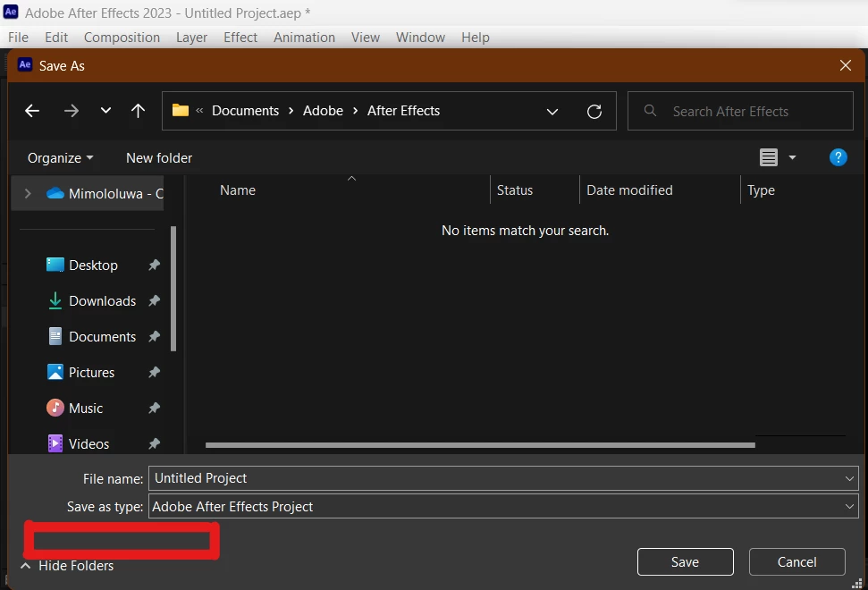
Task: Click the horizontal scrollbar of the file list
Action: click(480, 445)
